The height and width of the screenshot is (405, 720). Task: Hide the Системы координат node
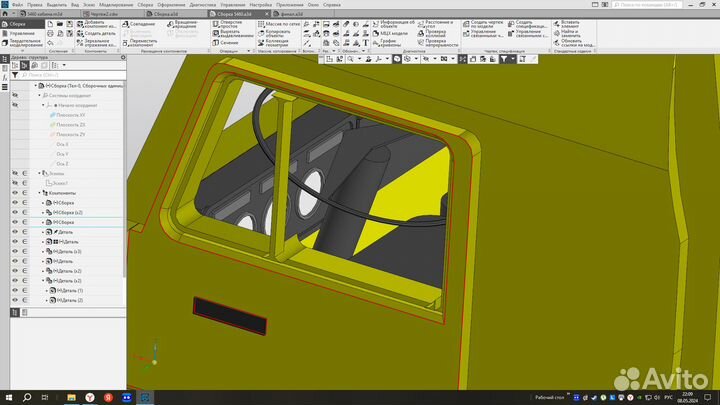click(15, 95)
